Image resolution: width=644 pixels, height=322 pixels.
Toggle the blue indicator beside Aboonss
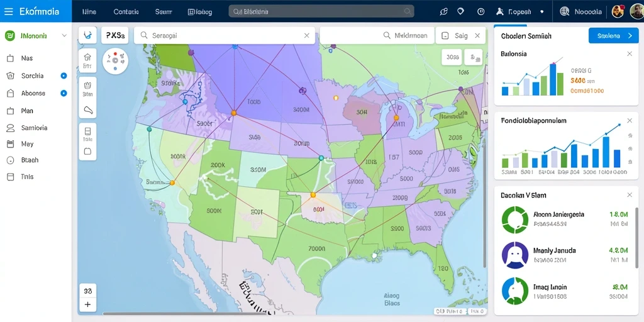coord(64,93)
